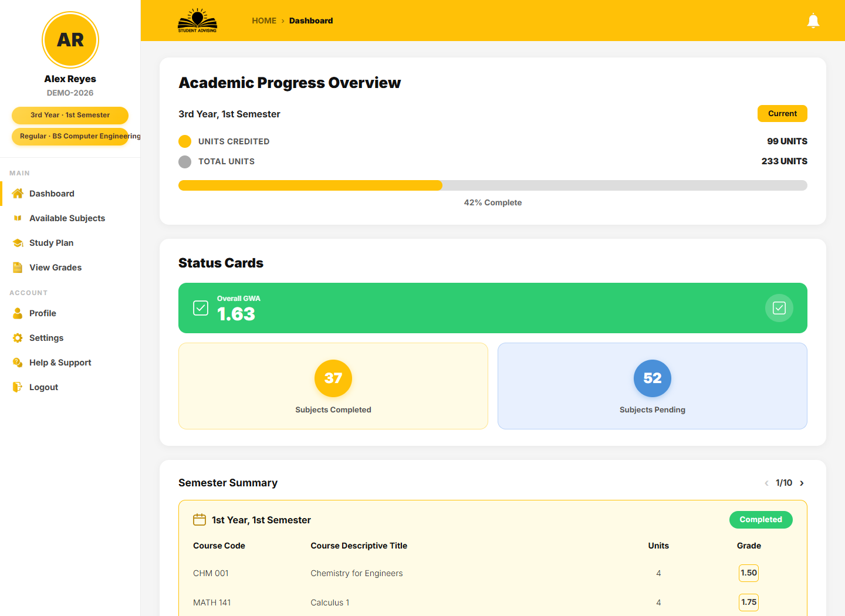
Task: Click the Study Plan graduation cap icon
Action: click(x=18, y=243)
